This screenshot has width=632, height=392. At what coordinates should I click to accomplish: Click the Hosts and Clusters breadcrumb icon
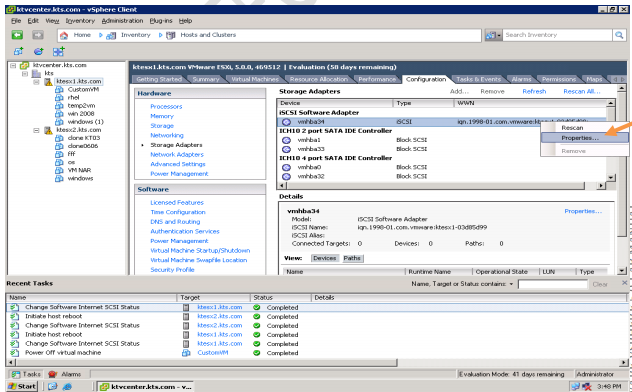tap(170, 35)
